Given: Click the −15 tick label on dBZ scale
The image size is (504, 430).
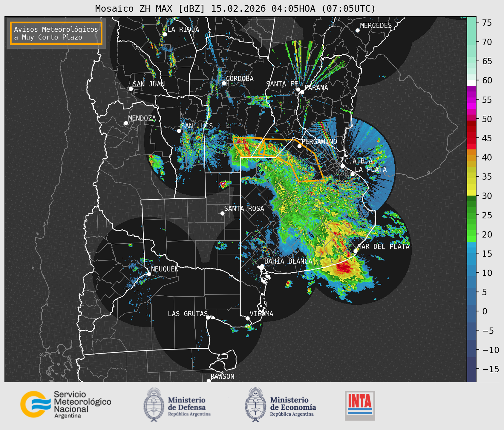Looking at the screenshot, I should (490, 369).
